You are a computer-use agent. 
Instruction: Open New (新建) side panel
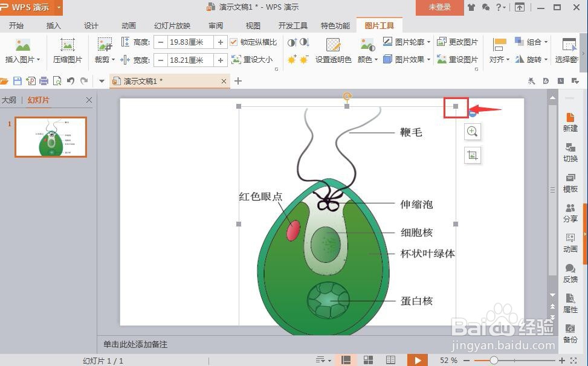click(x=570, y=122)
